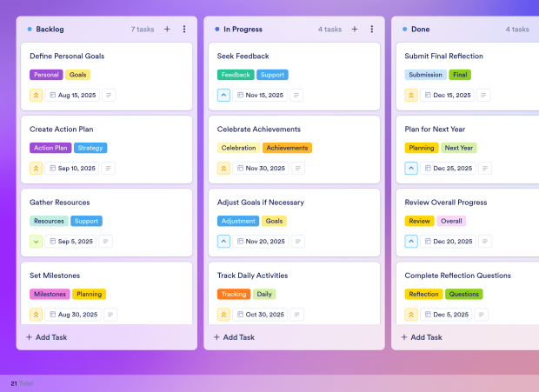Click description icon on Track Daily Activities card

coord(297,315)
